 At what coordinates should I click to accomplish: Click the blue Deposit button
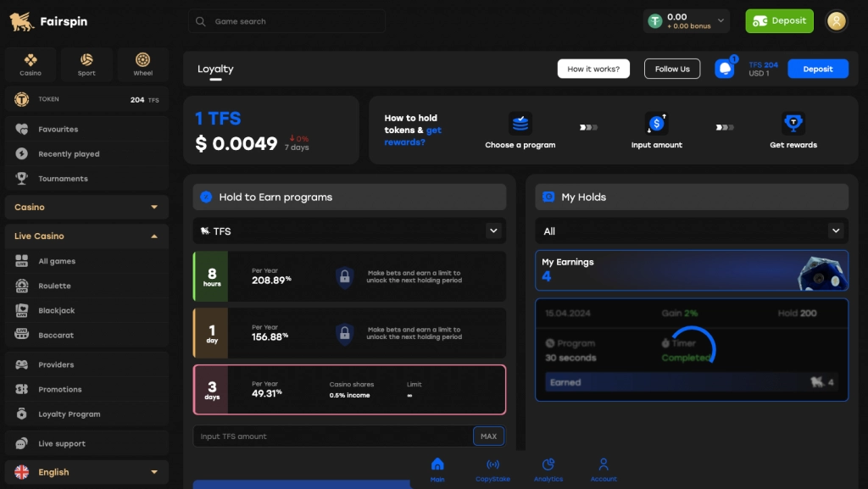click(818, 69)
